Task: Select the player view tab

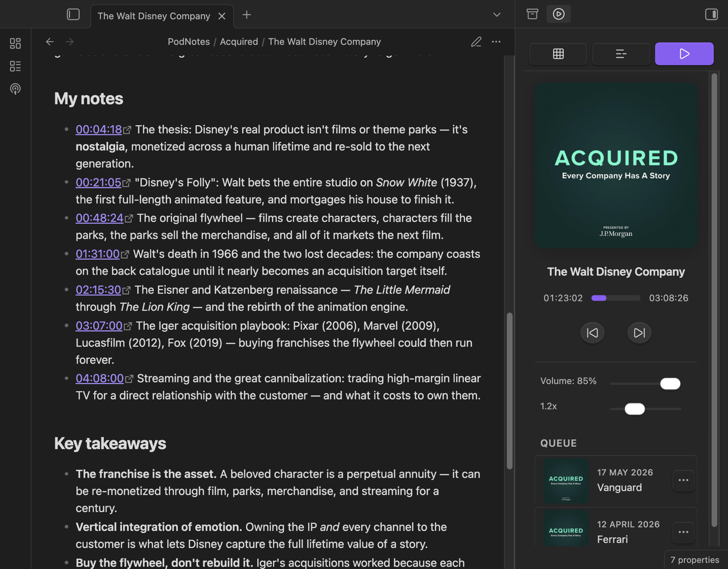Action: [x=684, y=54]
